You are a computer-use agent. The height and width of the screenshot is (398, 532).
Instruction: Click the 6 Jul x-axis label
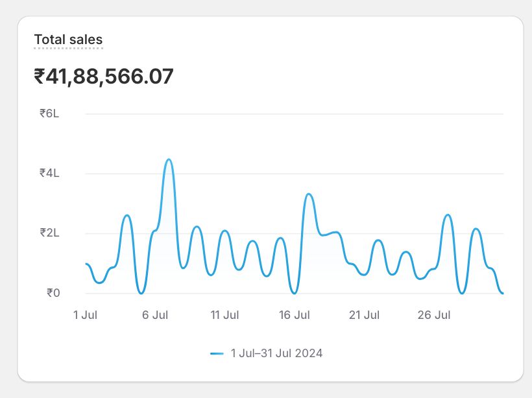point(155,316)
